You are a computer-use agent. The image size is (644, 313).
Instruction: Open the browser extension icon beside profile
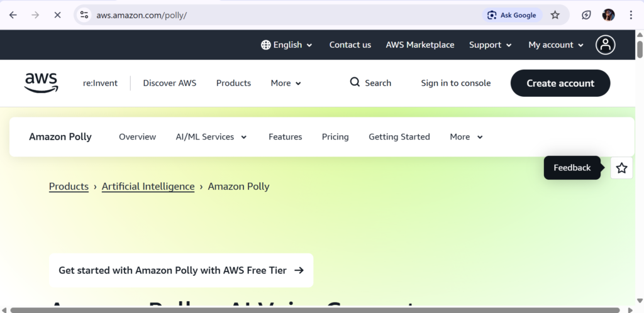click(586, 15)
